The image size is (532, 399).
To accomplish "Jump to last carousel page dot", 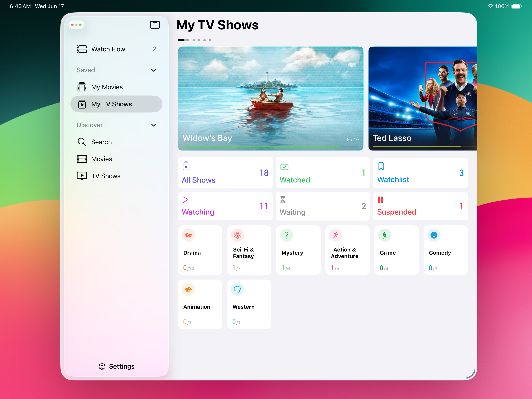I will pyautogui.click(x=210, y=40).
